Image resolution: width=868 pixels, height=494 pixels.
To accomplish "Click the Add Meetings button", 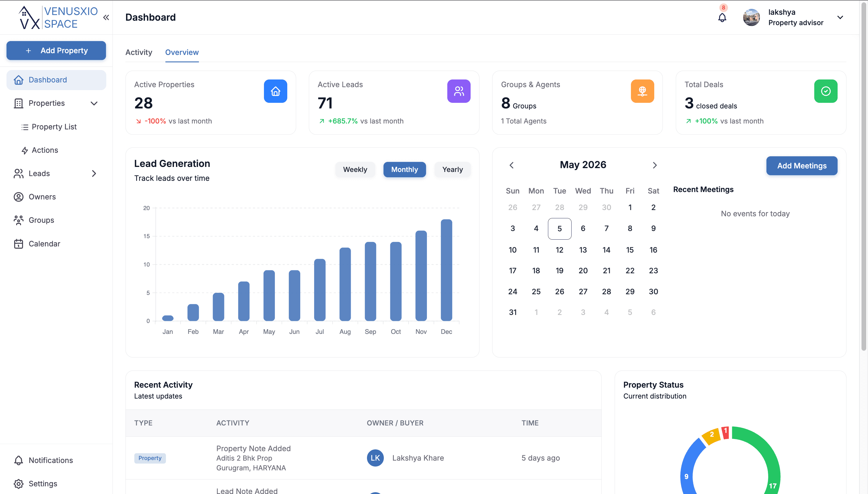I will pyautogui.click(x=802, y=165).
